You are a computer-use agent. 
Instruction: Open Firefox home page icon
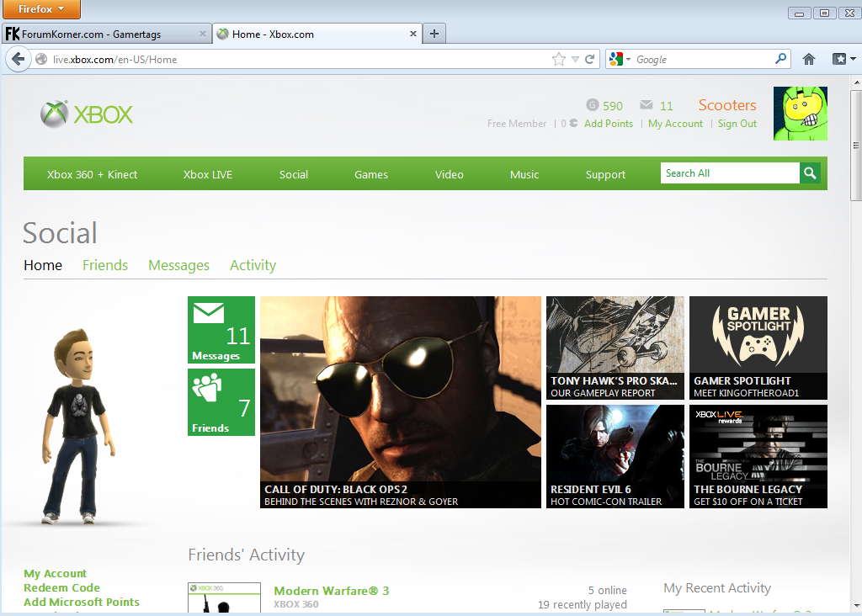click(x=809, y=60)
